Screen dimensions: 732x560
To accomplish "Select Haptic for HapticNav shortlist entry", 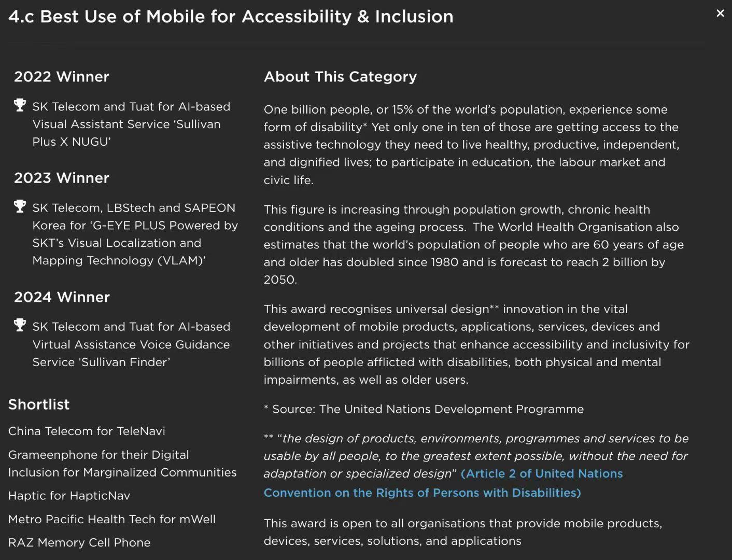I will point(69,496).
